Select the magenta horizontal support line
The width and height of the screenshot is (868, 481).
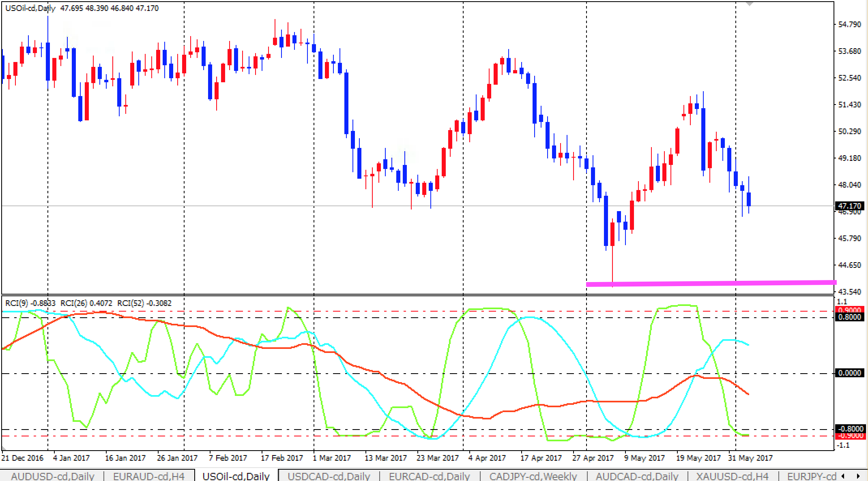click(711, 283)
